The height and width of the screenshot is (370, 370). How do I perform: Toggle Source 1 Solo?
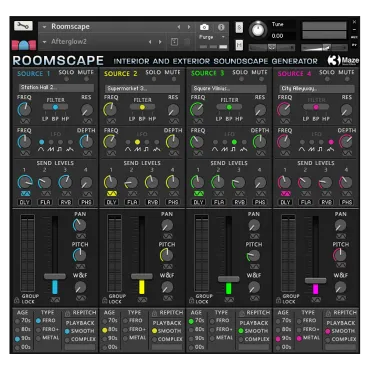[x=66, y=79]
